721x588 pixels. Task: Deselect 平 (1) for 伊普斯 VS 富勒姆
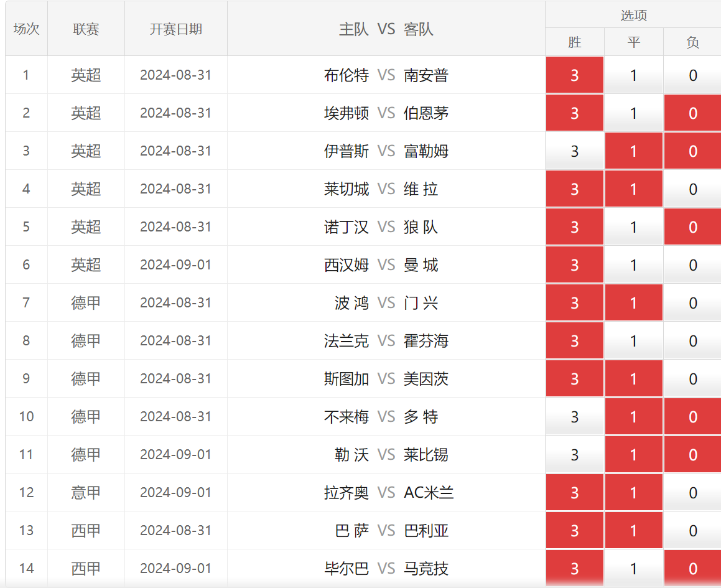point(634,151)
